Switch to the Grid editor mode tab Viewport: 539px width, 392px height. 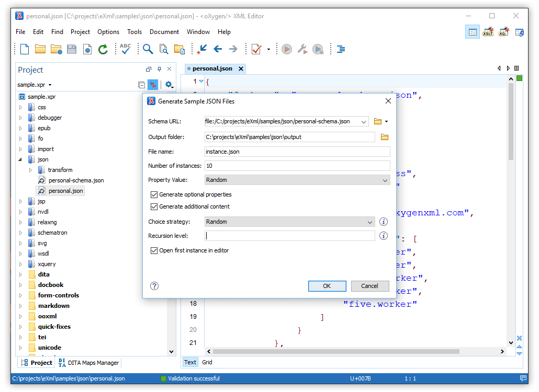(x=207, y=362)
